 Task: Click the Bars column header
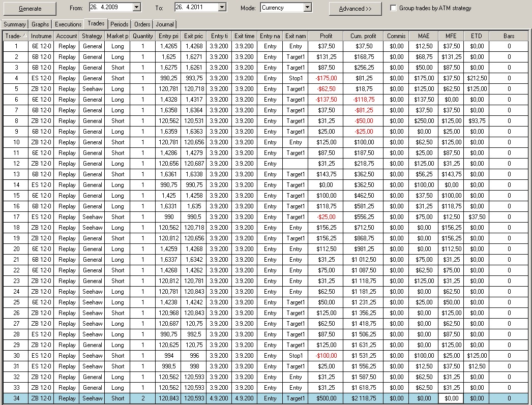[x=509, y=36]
